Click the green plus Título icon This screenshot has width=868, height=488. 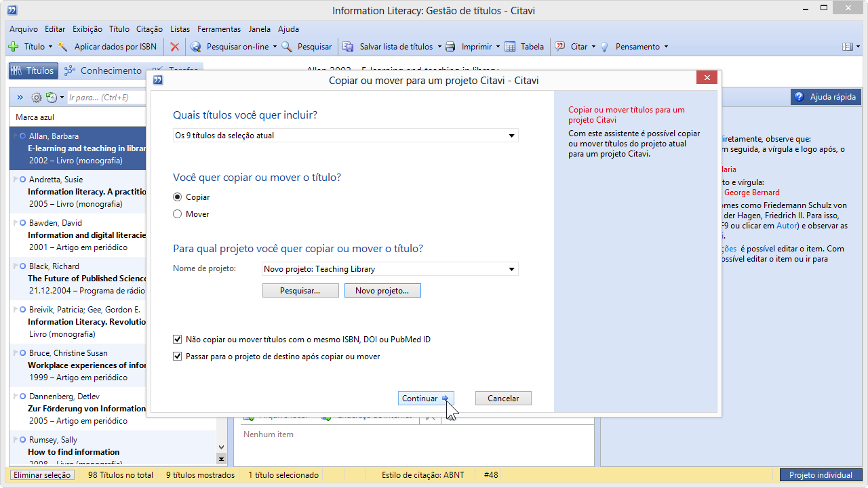point(13,47)
